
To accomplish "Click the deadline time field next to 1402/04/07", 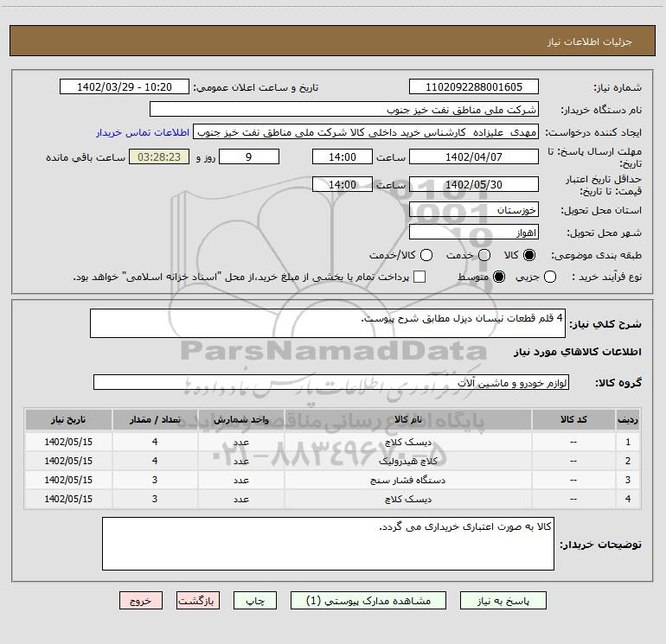I will pos(343,156).
